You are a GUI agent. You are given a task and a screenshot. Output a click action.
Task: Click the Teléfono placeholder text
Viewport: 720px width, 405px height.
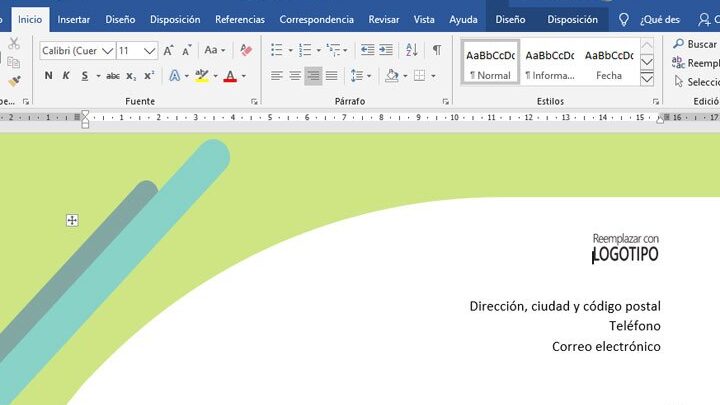635,326
